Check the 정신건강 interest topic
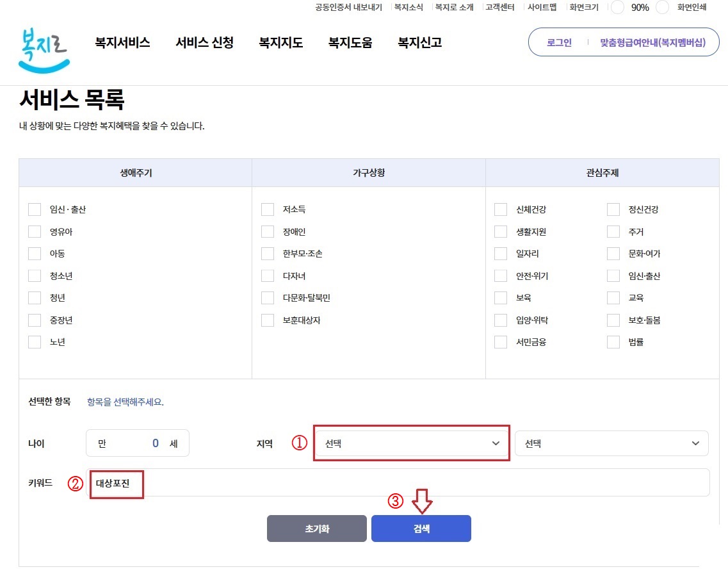This screenshot has height=574, width=728. tap(613, 209)
